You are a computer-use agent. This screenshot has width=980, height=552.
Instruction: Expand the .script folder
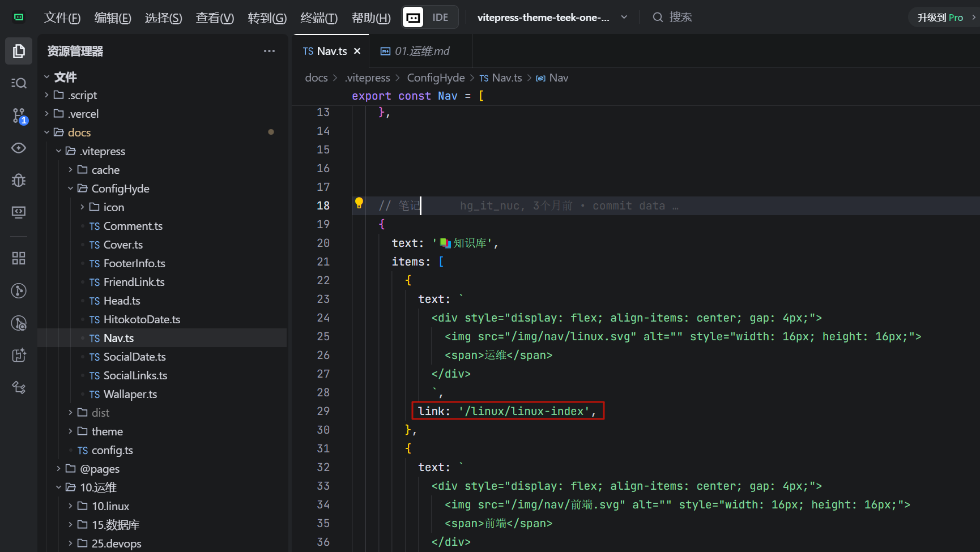[x=83, y=95]
